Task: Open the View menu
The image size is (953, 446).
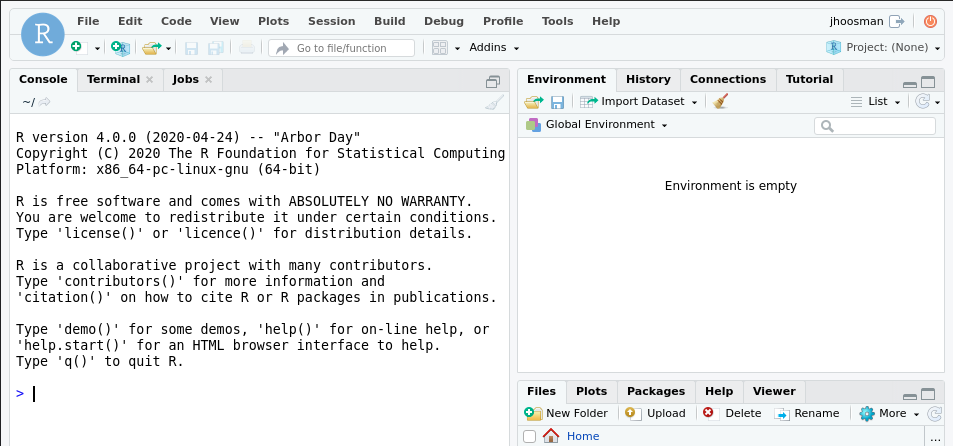Action: [x=224, y=21]
